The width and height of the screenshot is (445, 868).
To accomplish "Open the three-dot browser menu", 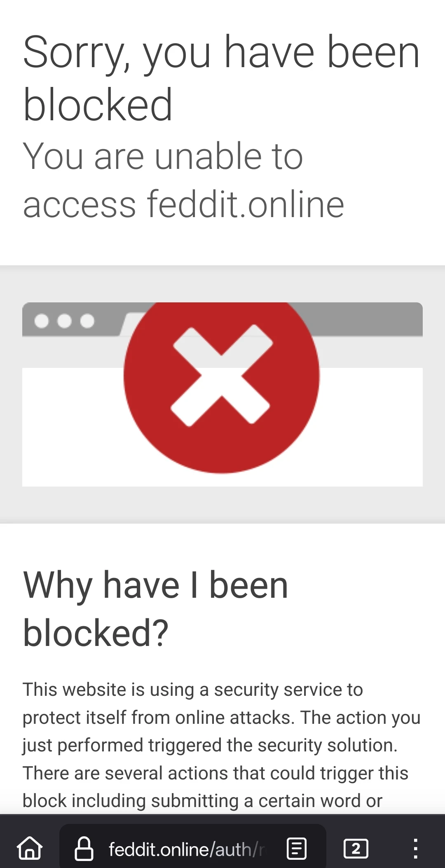I will 415,849.
